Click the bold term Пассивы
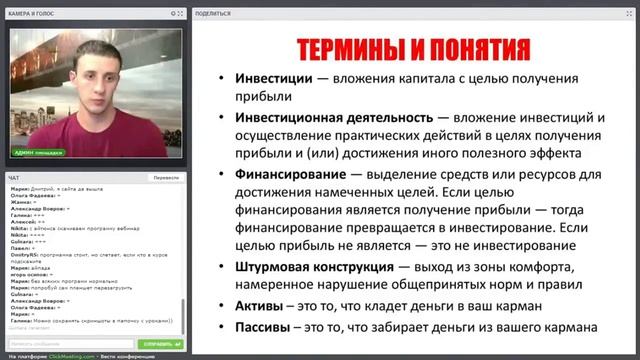This screenshot has width=640, height=360. (262, 327)
